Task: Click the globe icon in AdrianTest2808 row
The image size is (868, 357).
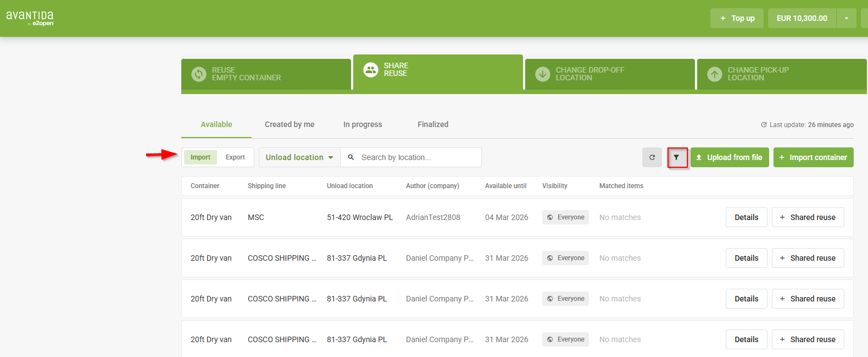Action: coord(550,217)
